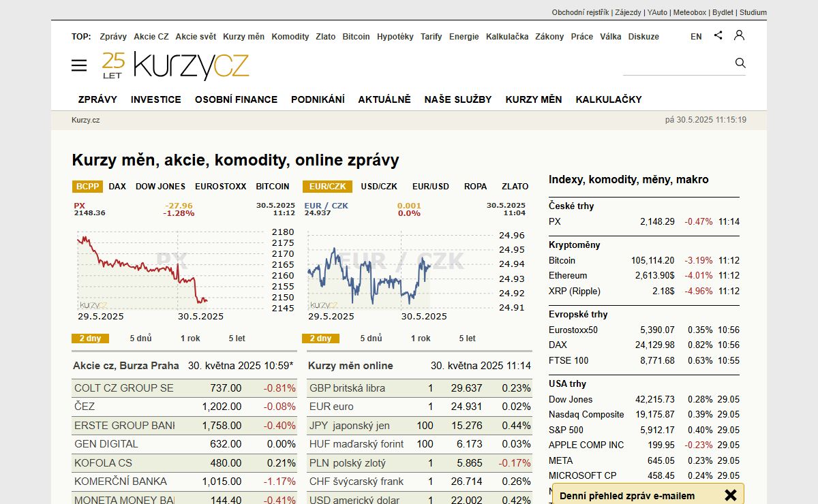Image resolution: width=818 pixels, height=504 pixels.
Task: Open the XRP (Ripple) row
Action: (644, 292)
